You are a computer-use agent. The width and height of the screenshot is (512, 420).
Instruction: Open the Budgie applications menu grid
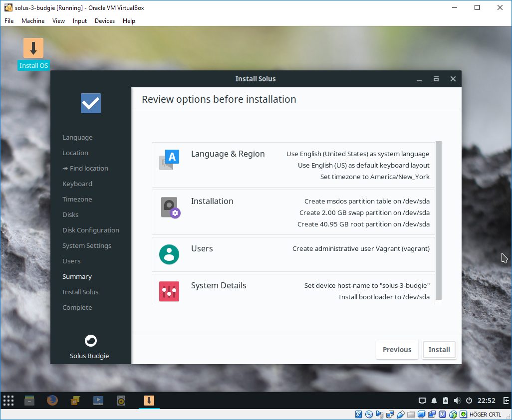(8, 401)
